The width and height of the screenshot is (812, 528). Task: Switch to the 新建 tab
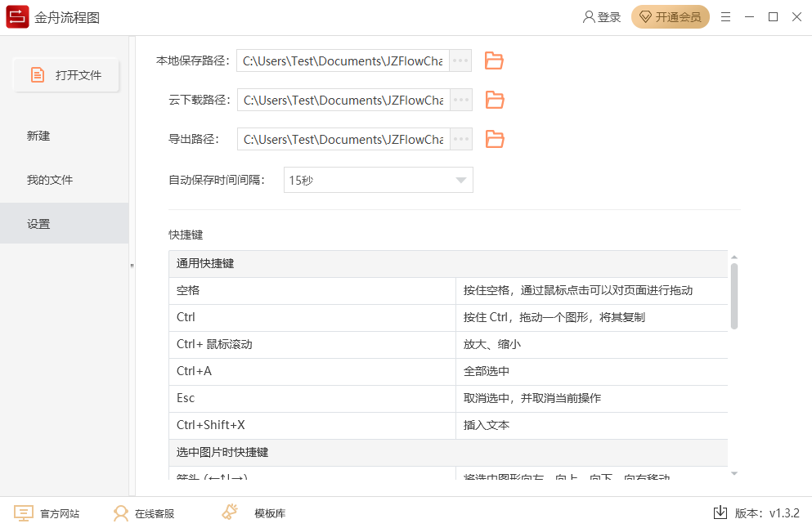pos(38,136)
